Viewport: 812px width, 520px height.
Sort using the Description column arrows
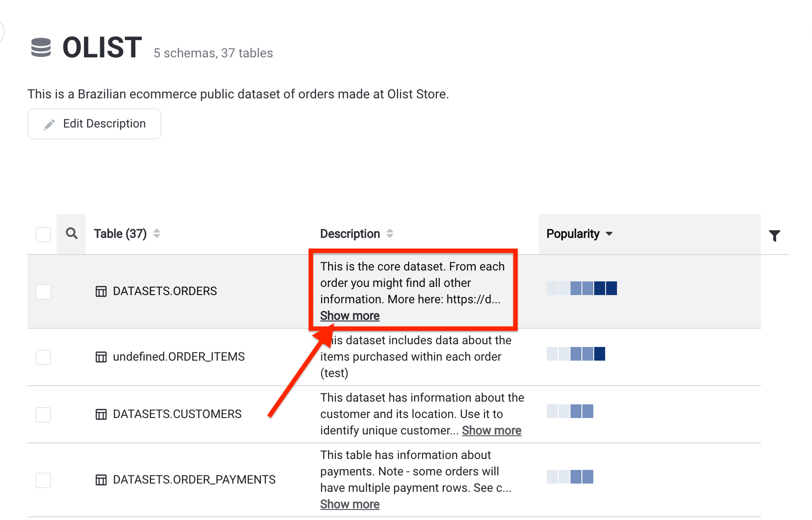(390, 234)
